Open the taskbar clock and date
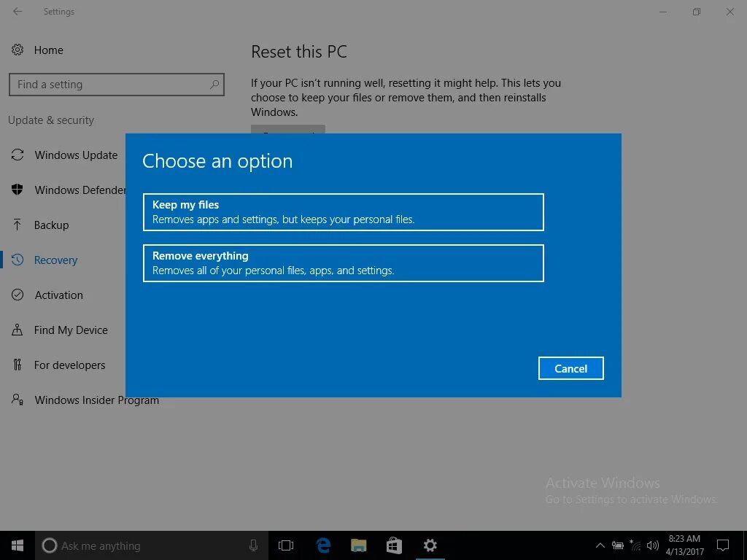 [x=684, y=545]
